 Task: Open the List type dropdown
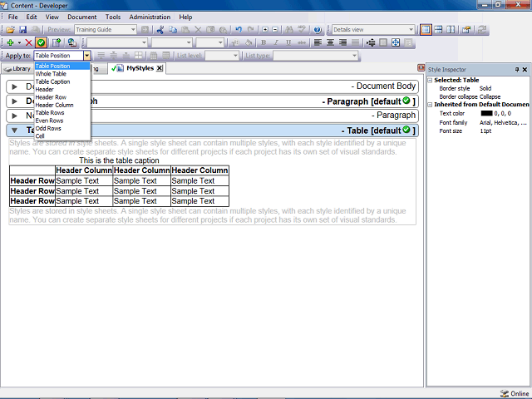pyautogui.click(x=354, y=56)
